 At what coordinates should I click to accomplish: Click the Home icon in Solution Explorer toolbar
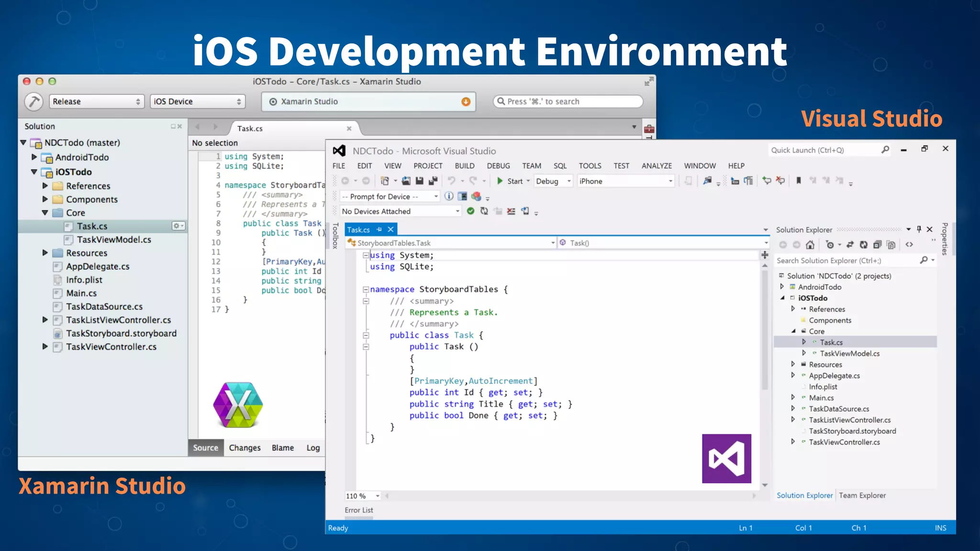click(x=810, y=244)
